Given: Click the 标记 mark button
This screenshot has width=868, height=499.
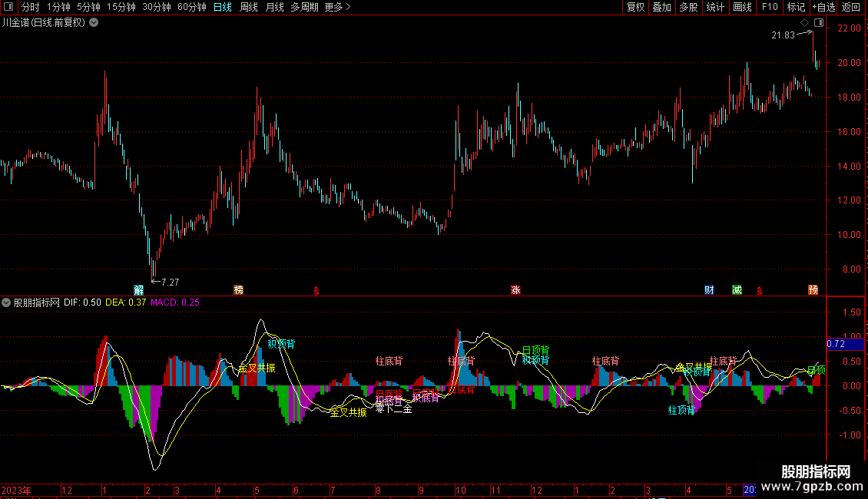Looking at the screenshot, I should pyautogui.click(x=796, y=7).
